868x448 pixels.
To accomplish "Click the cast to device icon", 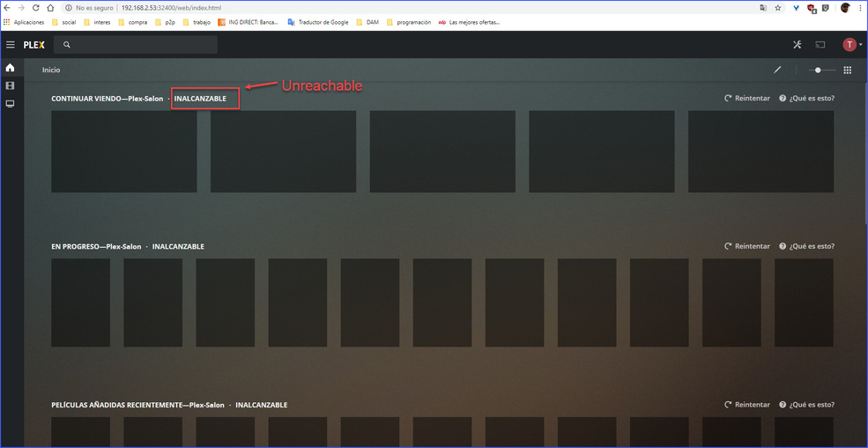I will (x=820, y=45).
